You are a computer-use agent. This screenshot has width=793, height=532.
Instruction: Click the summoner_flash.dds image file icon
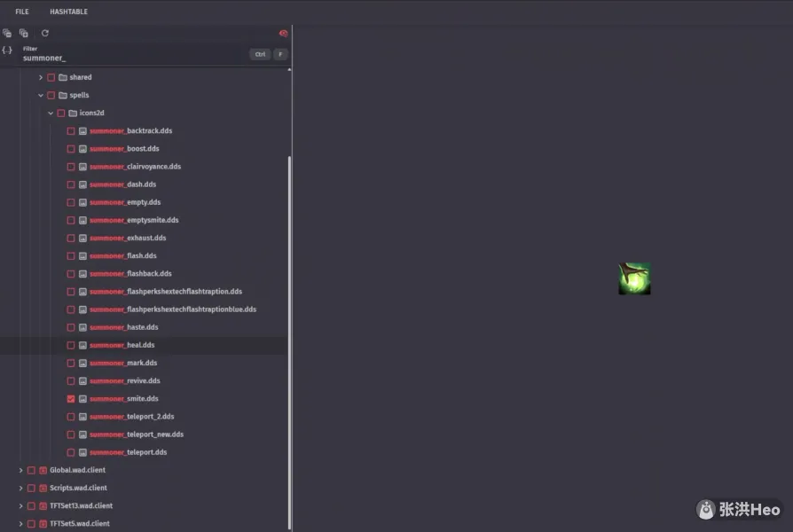[82, 256]
